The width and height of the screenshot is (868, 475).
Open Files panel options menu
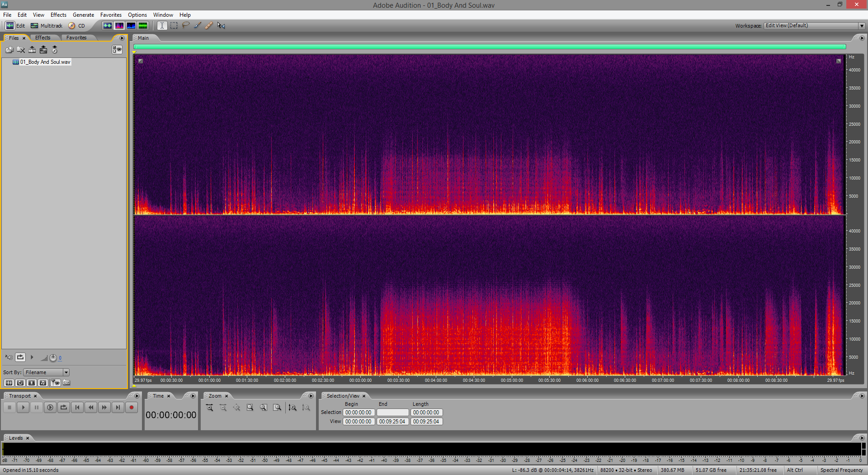(122, 38)
